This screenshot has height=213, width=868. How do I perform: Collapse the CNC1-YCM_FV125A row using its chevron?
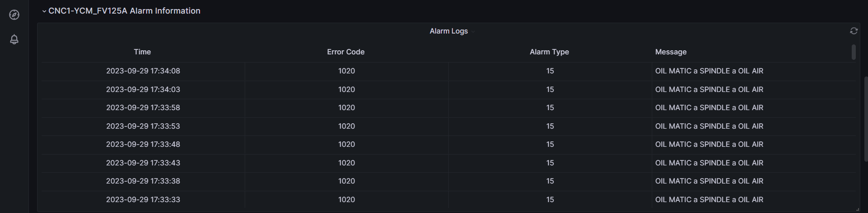point(44,11)
